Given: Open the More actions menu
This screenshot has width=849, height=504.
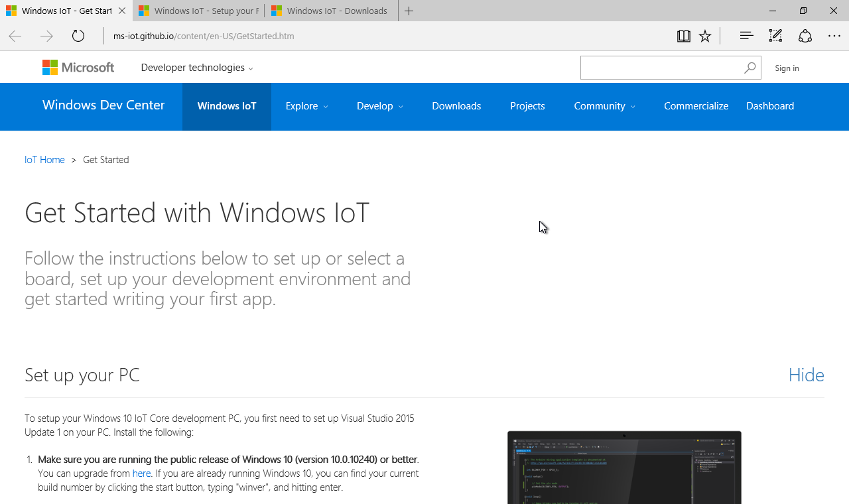Looking at the screenshot, I should [834, 36].
